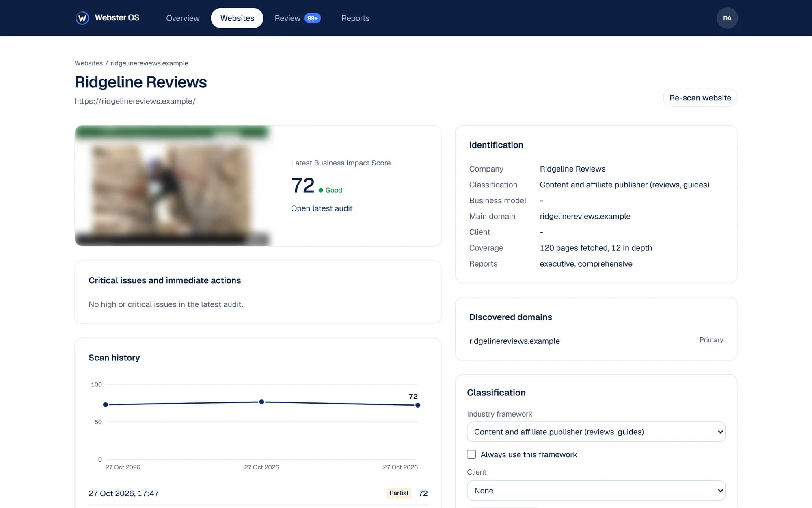Viewport: 812px width, 508px height.
Task: Open the Reports tab
Action: click(355, 18)
